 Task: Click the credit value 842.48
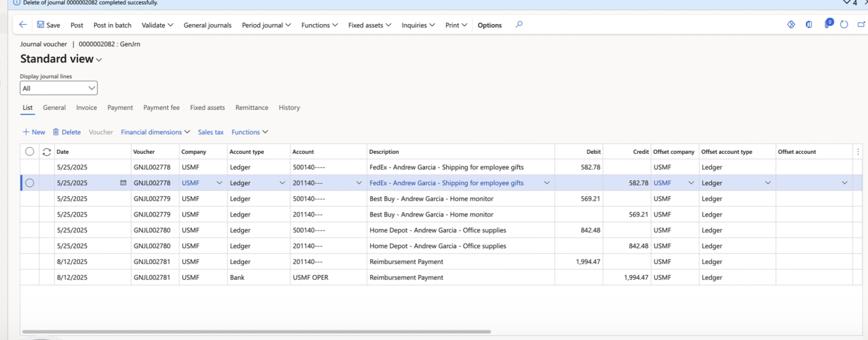(638, 246)
